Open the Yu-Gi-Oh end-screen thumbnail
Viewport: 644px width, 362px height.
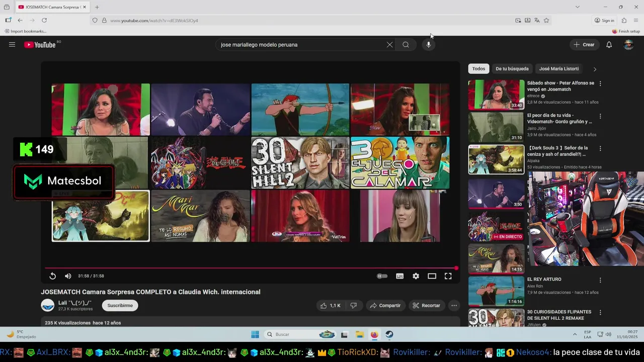[200, 163]
